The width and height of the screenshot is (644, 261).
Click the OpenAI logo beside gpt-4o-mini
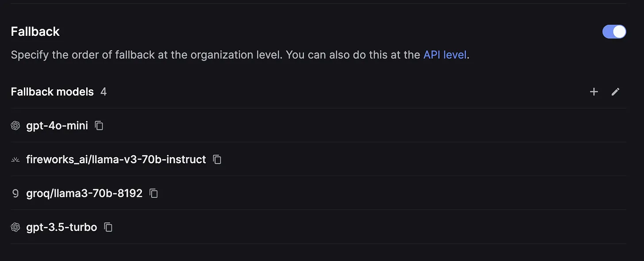click(x=15, y=126)
